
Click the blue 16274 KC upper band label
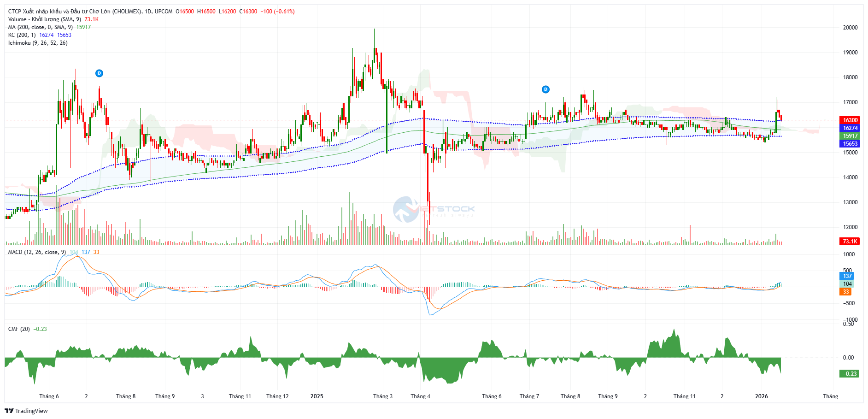(x=850, y=128)
